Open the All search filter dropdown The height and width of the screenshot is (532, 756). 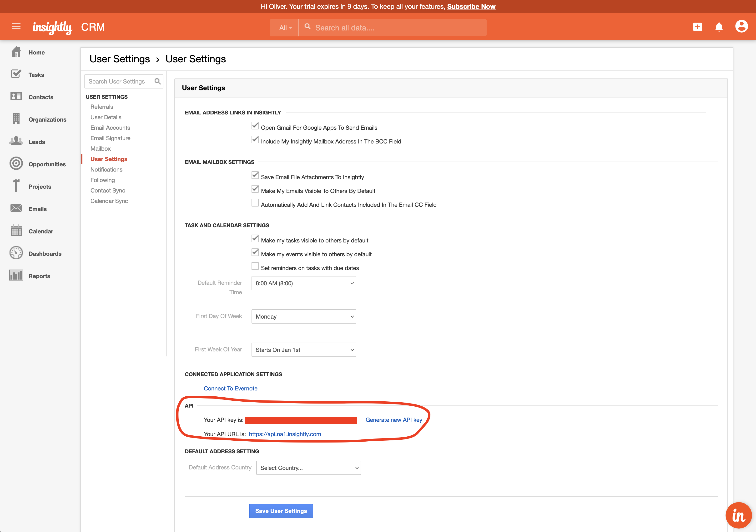(285, 28)
